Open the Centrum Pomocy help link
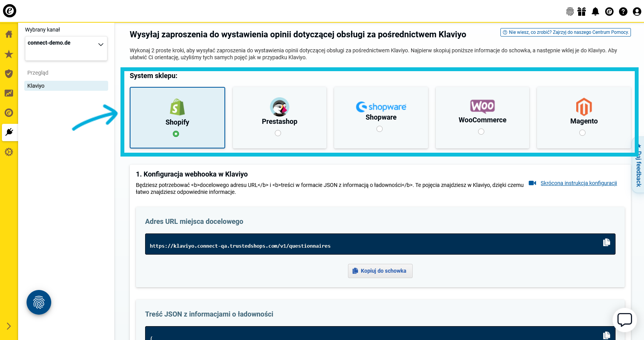The height and width of the screenshot is (340, 644). tap(565, 32)
